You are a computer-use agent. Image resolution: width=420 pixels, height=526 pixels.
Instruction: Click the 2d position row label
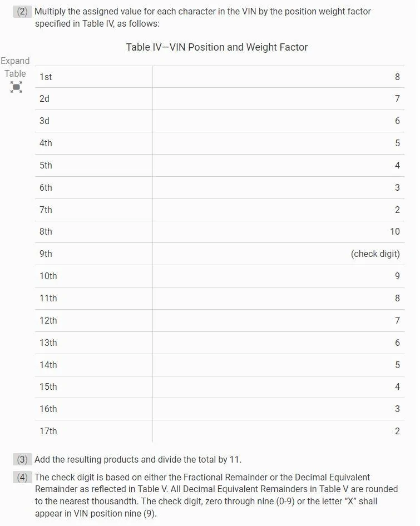pos(45,99)
